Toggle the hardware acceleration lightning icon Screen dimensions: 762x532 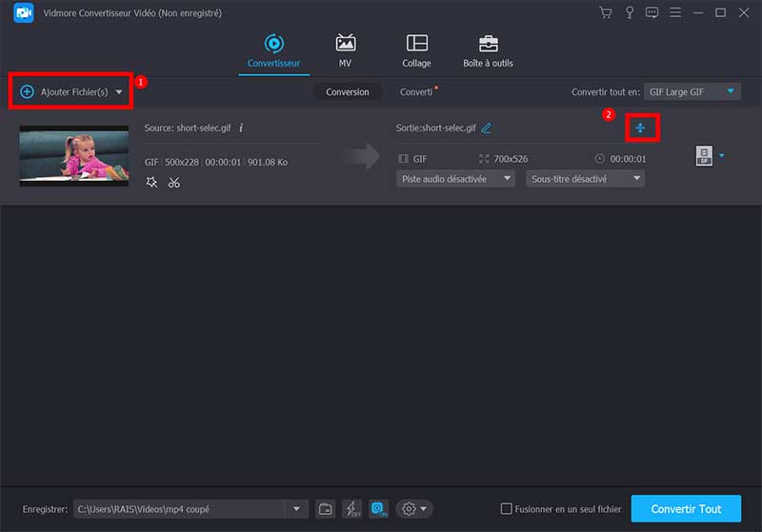(x=351, y=509)
